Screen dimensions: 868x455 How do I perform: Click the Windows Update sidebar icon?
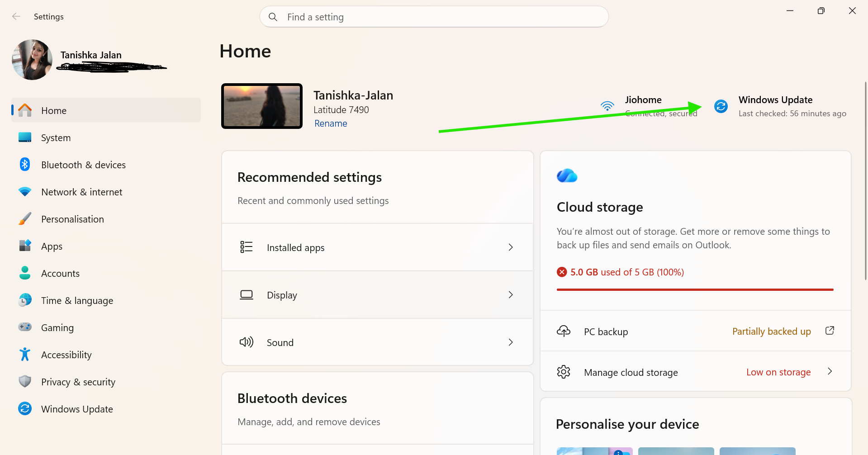click(25, 409)
